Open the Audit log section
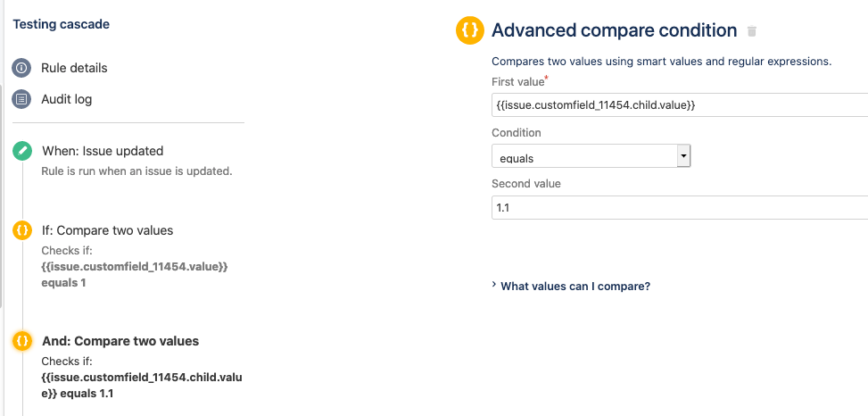This screenshot has height=416, width=868. click(66, 99)
